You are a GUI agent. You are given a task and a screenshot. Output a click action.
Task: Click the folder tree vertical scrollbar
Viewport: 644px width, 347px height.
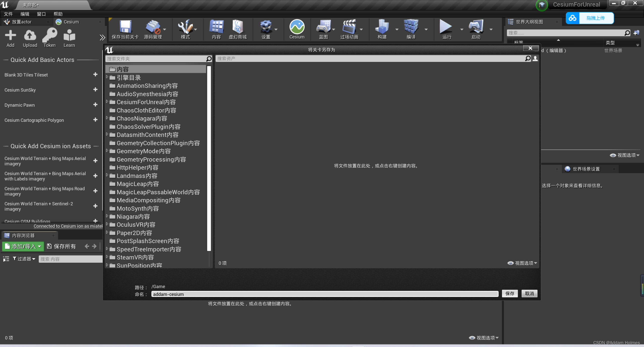coord(209,159)
